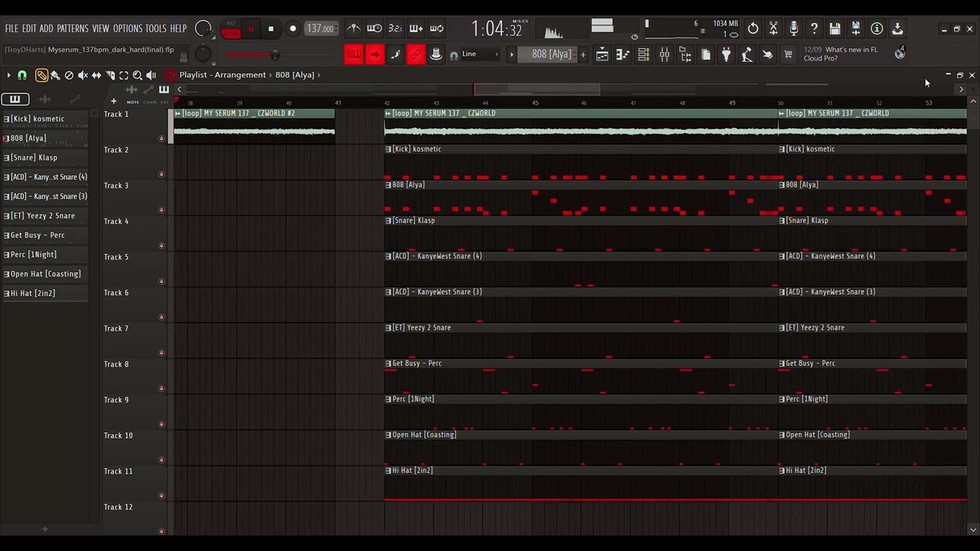Open Playlist options menu arrow

8,75
